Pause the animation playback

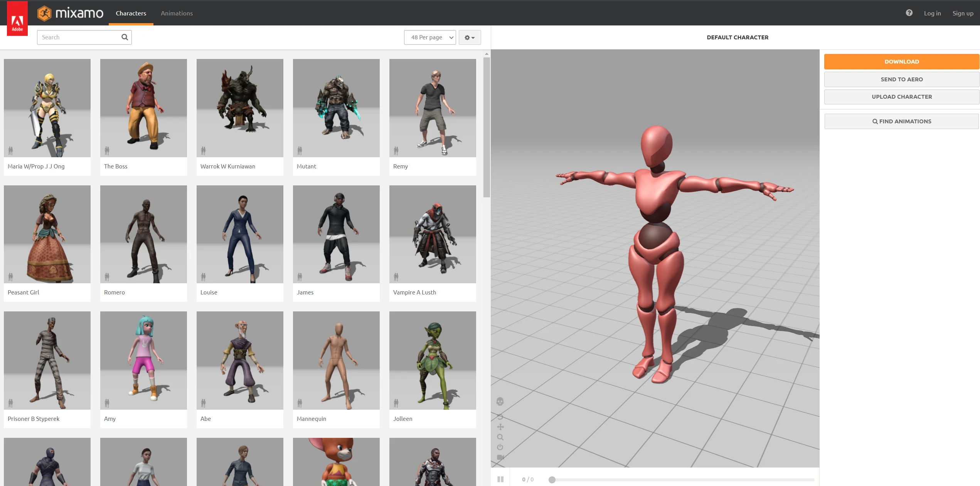coord(500,479)
